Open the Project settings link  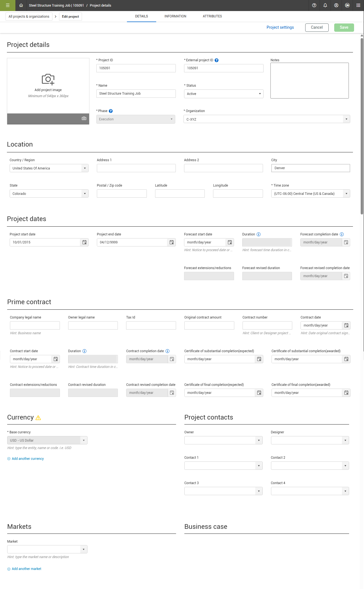[280, 27]
